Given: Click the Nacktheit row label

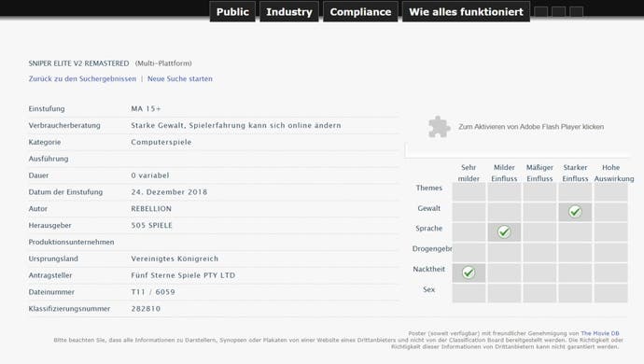Looking at the screenshot, I should pos(428,269).
